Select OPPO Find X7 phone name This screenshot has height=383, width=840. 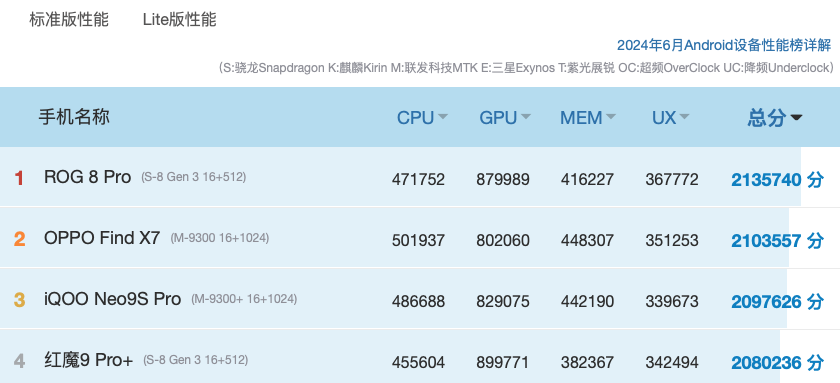102,238
